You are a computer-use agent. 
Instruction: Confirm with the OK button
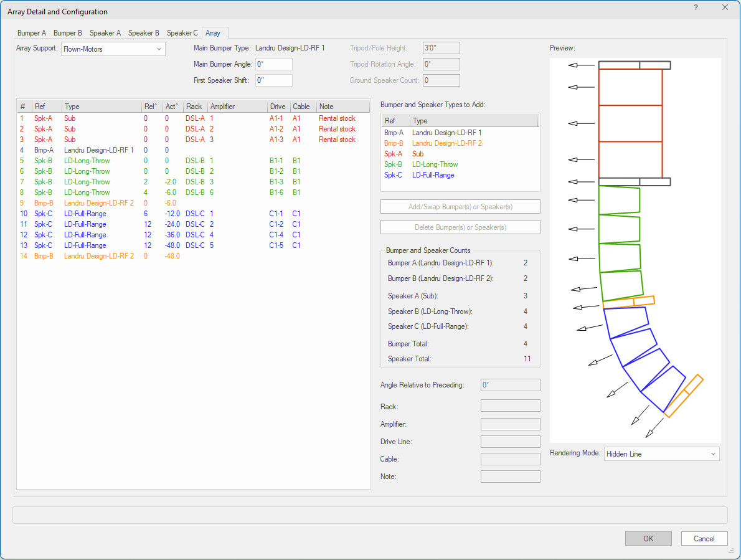[x=648, y=539]
